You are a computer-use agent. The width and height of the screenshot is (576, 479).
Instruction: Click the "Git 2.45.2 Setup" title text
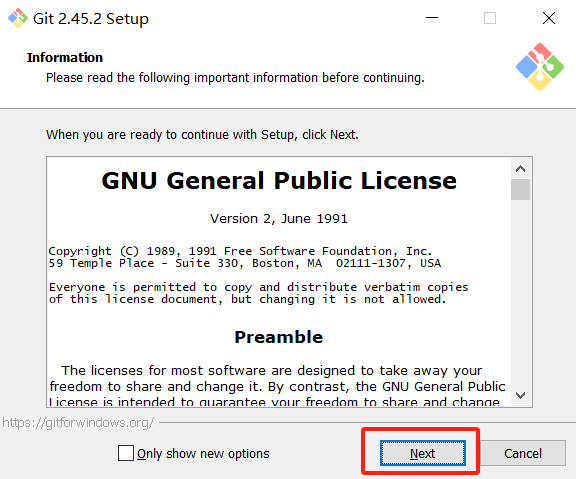[x=91, y=19]
